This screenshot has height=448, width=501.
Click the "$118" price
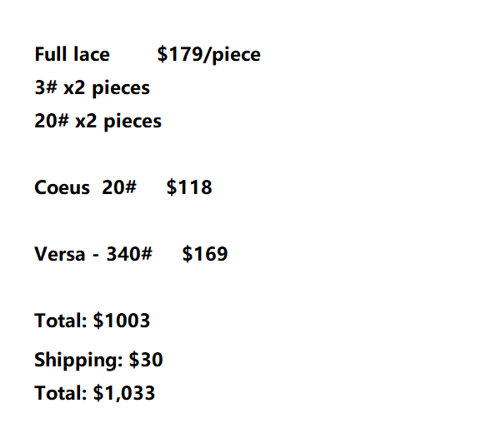[x=189, y=188]
